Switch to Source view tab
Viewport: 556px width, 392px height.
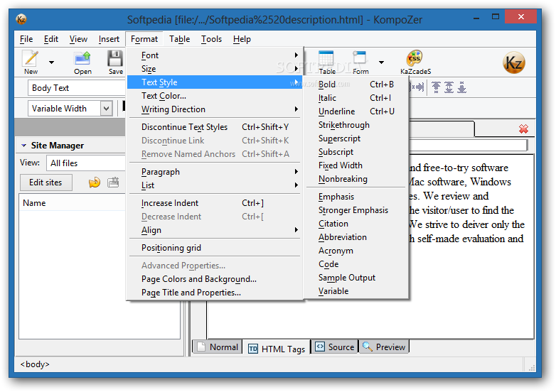(x=335, y=347)
